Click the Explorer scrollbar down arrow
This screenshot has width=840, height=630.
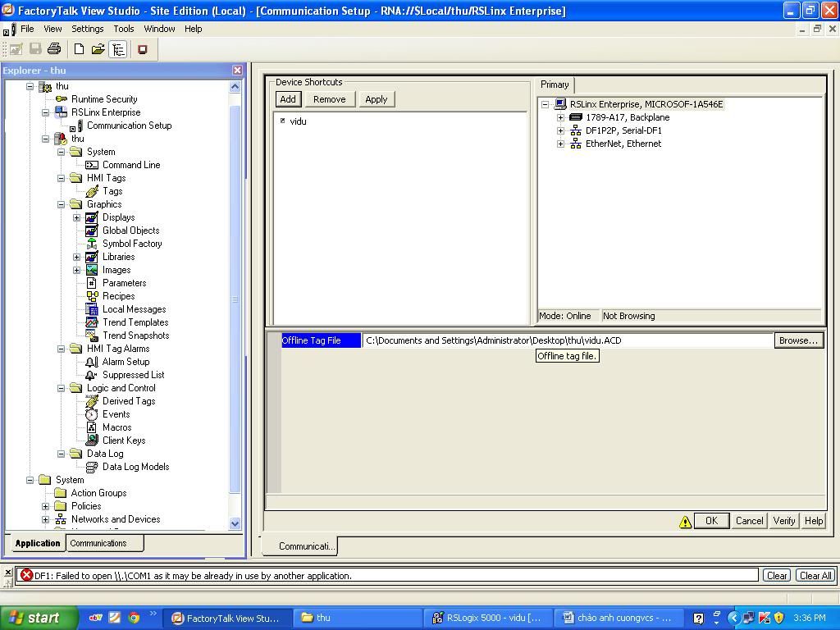pos(235,523)
